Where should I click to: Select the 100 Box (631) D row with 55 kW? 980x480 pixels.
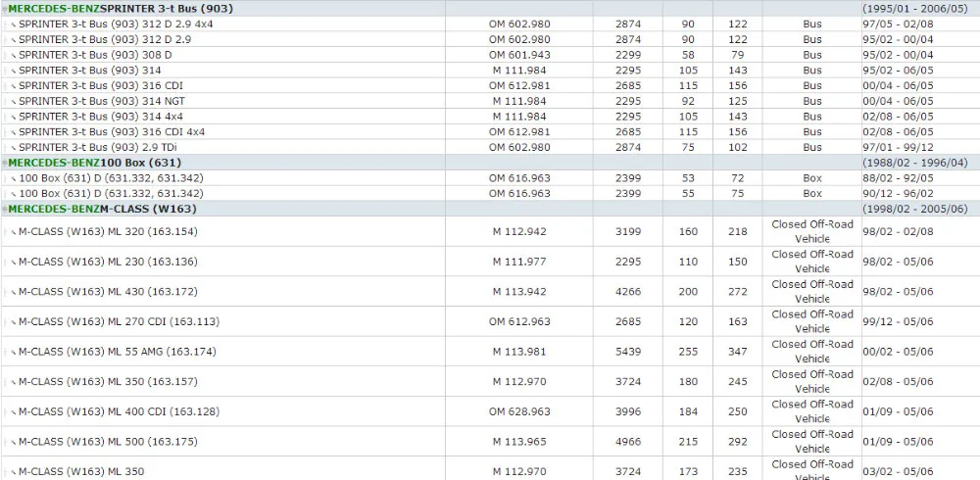(490, 193)
